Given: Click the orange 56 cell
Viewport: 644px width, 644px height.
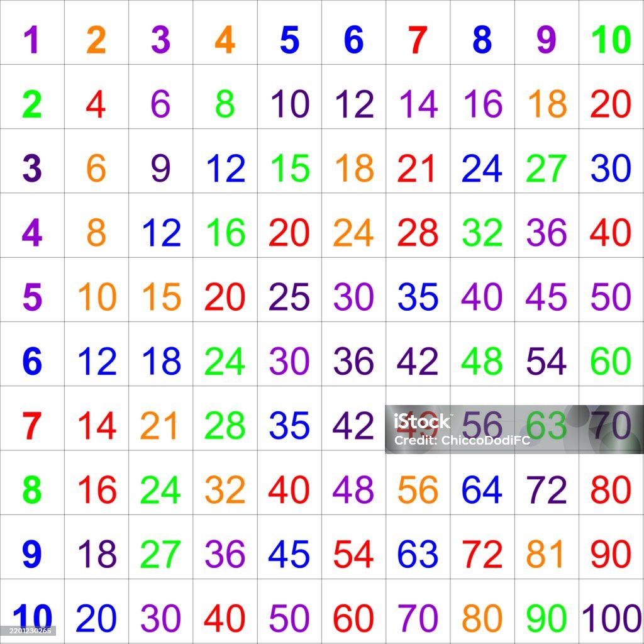Looking at the screenshot, I should 418,489.
